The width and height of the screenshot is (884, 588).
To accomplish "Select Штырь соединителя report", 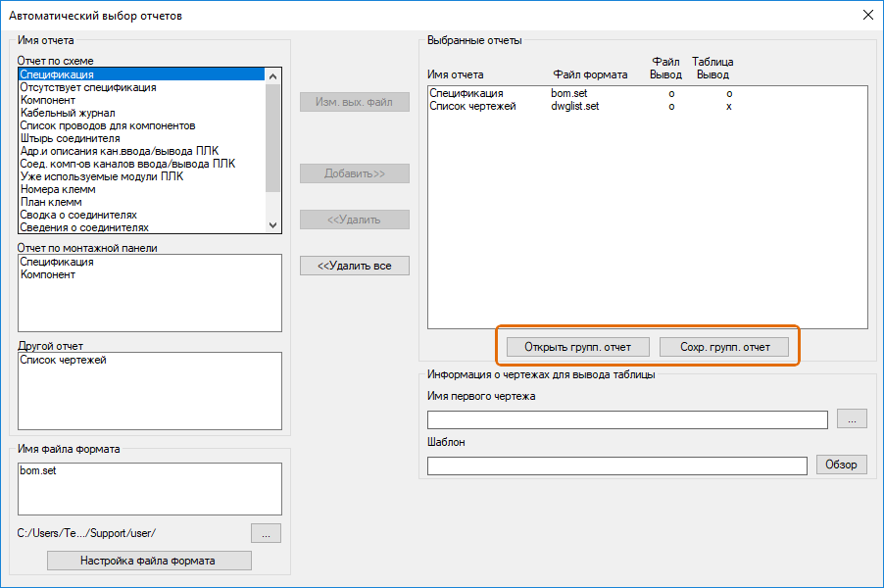I will tap(70, 138).
